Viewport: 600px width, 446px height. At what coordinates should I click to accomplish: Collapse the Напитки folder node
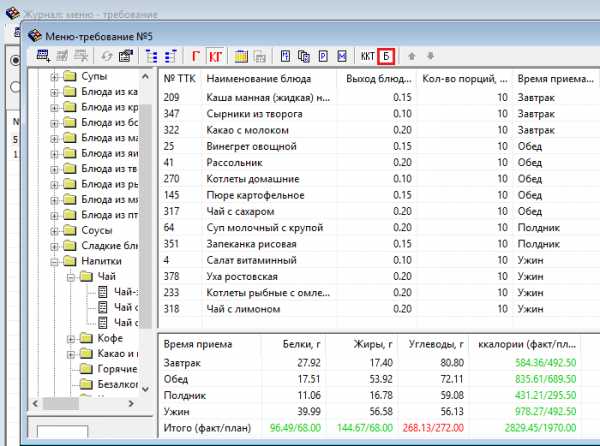click(x=51, y=261)
